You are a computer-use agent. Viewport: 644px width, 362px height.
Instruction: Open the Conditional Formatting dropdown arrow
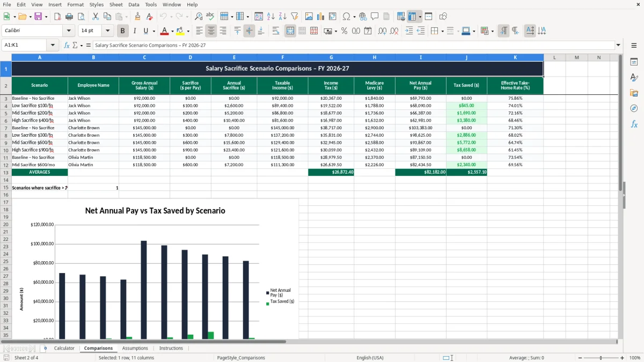click(492, 31)
